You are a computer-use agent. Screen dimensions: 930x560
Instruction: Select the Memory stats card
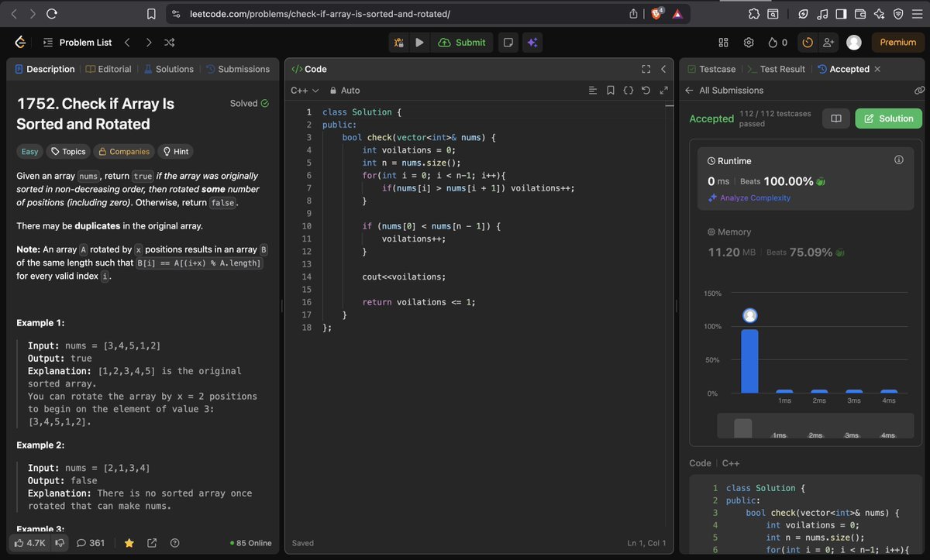pyautogui.click(x=806, y=242)
